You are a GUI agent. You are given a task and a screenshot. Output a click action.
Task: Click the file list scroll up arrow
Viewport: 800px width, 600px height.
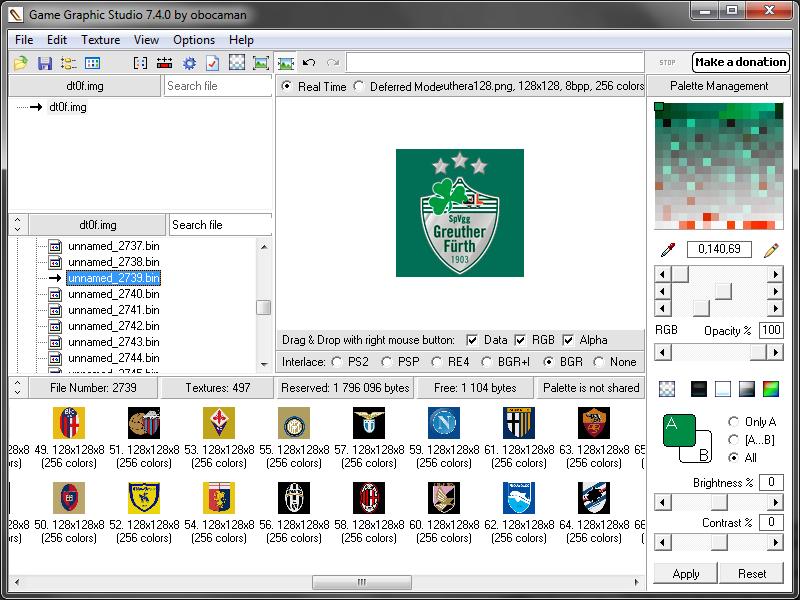coord(264,247)
